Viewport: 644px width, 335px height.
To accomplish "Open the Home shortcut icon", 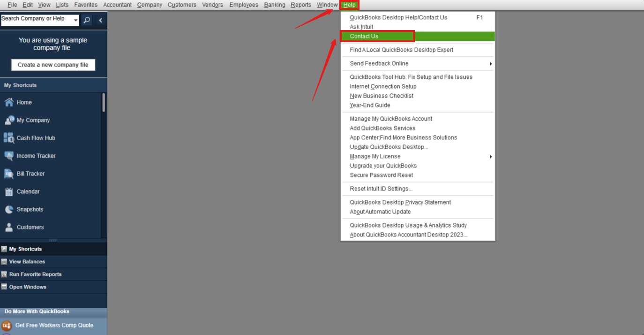I will click(9, 102).
